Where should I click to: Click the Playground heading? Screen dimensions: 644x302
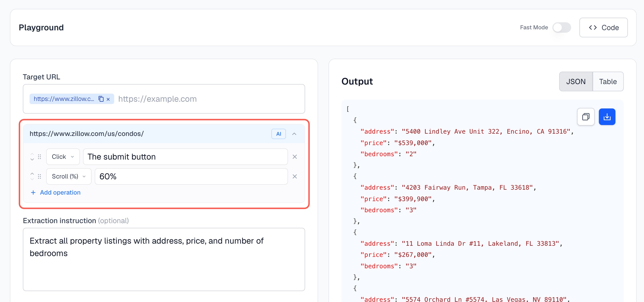tap(41, 28)
